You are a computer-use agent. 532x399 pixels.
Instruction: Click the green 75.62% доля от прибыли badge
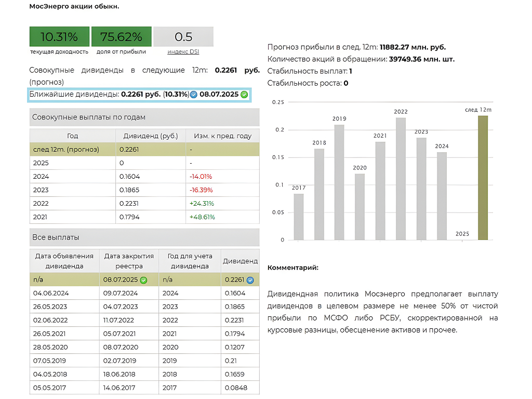pos(121,37)
